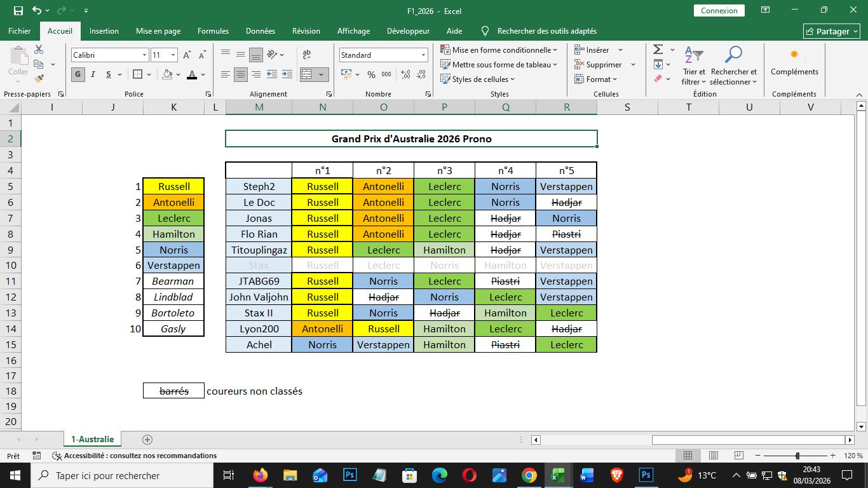This screenshot has width=868, height=488.
Task: Toggle italic formatting (I button)
Action: [x=93, y=74]
